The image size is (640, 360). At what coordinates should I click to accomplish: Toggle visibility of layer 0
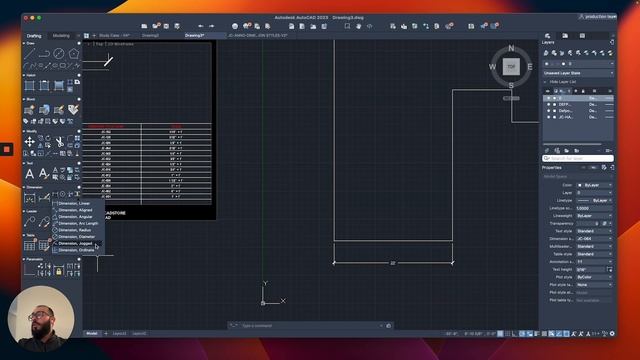coord(549,98)
